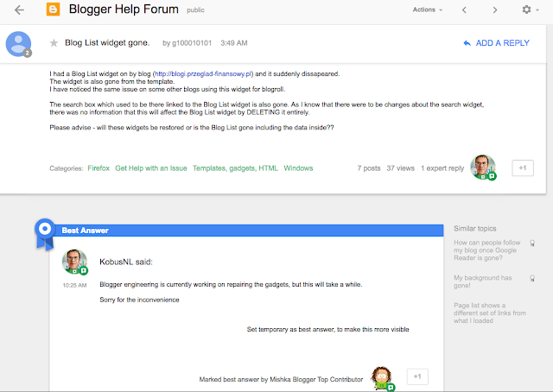Click the back arrow icon
The height and width of the screenshot is (392, 553).
tap(19, 9)
